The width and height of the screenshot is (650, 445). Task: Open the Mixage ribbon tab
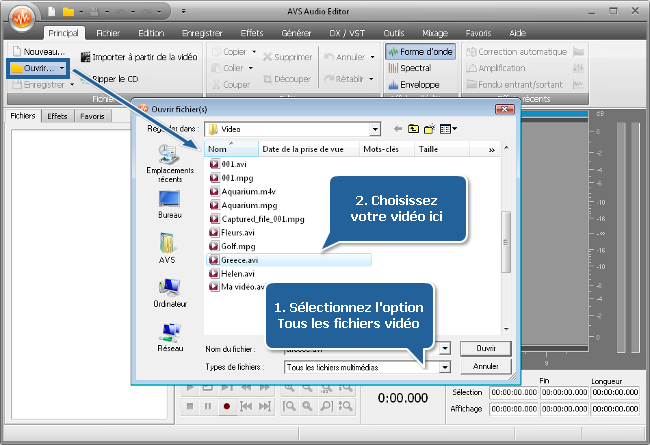[x=435, y=33]
